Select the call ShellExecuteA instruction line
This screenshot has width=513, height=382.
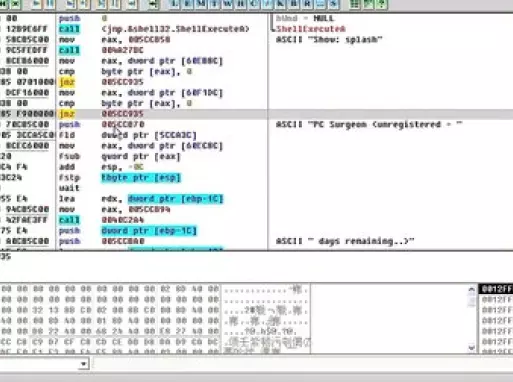pyautogui.click(x=133, y=29)
